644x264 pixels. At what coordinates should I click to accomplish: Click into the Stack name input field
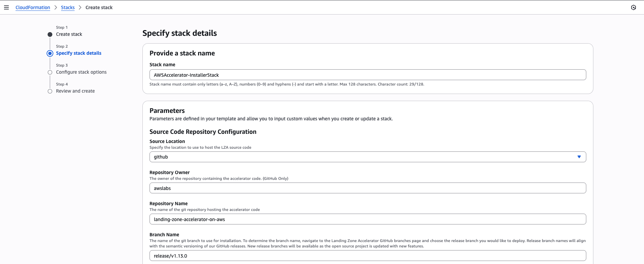pyautogui.click(x=368, y=75)
